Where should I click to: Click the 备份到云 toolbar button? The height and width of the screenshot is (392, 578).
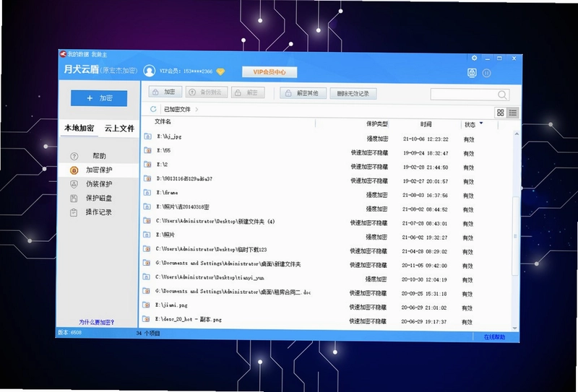click(x=207, y=92)
